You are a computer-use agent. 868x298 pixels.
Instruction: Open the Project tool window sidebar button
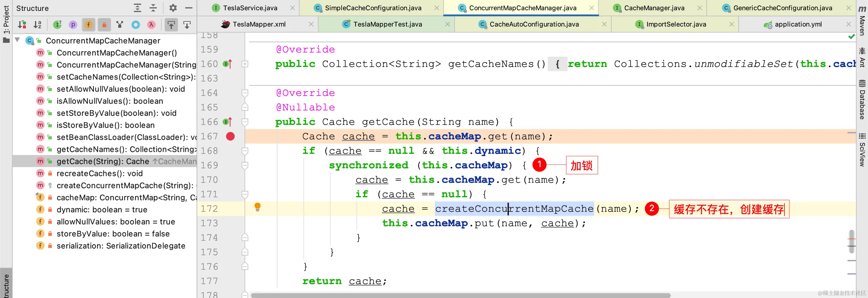(x=6, y=24)
